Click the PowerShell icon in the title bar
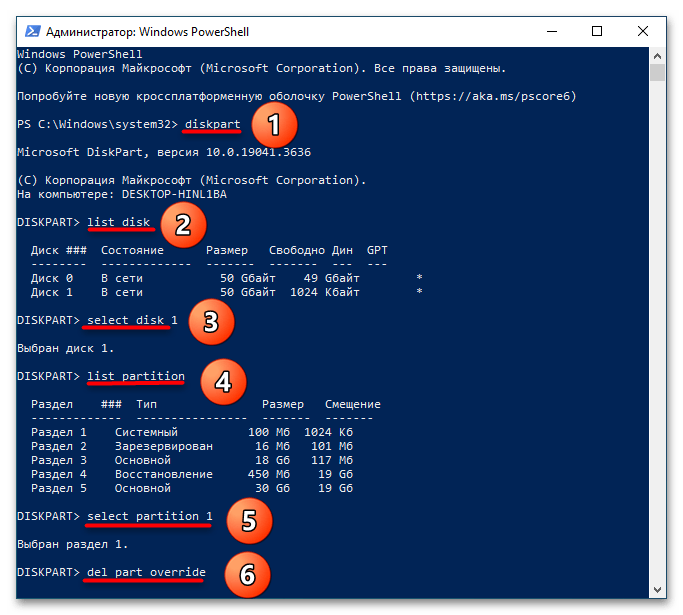The image size is (683, 615). coord(33,31)
